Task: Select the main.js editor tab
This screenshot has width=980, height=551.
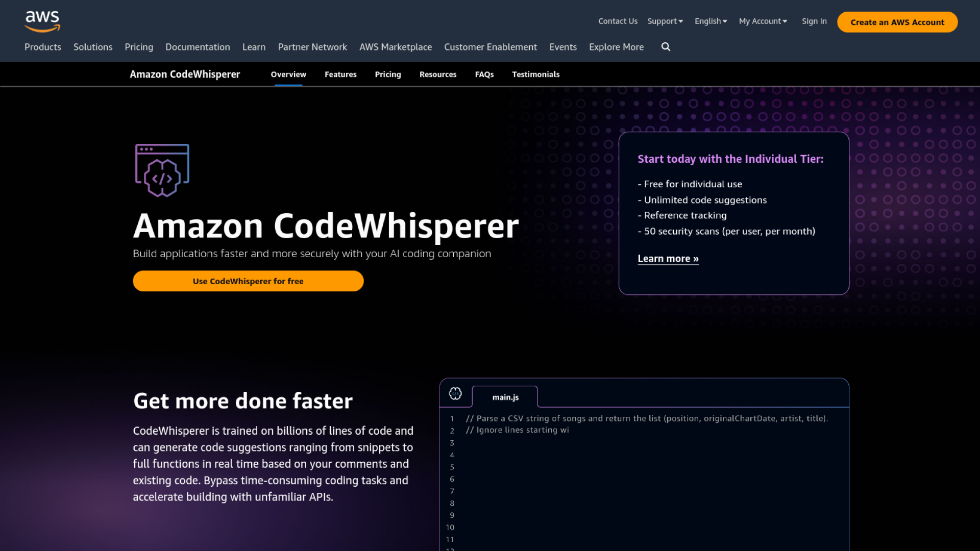Action: point(505,397)
